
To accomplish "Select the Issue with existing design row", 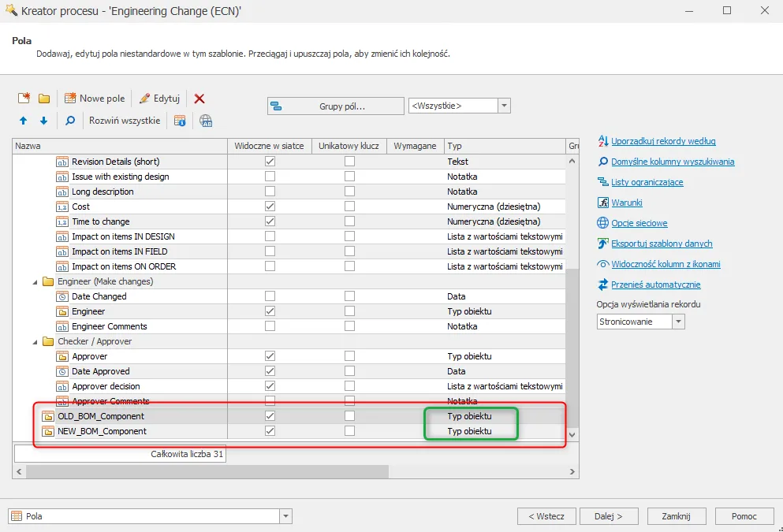I will (x=289, y=177).
